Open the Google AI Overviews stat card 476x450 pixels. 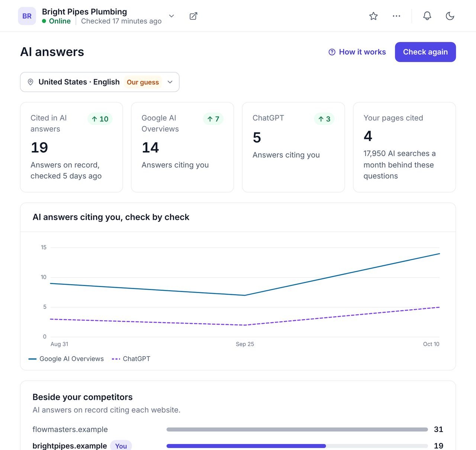(x=183, y=147)
